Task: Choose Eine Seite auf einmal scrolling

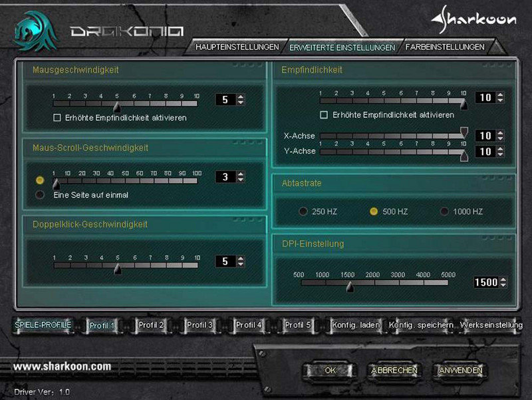Action: (40, 195)
